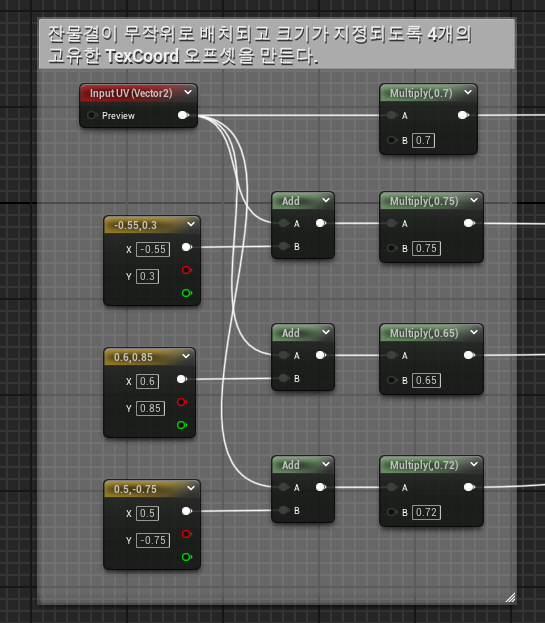The height and width of the screenshot is (623, 545).
Task: Collapse the Multiply(,0.7) node chevron
Action: pyautogui.click(x=468, y=93)
